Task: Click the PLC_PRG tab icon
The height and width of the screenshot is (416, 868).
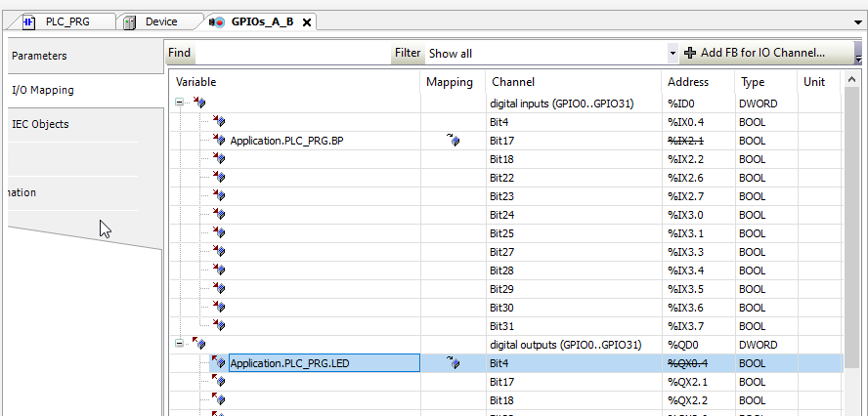Action: tap(29, 22)
